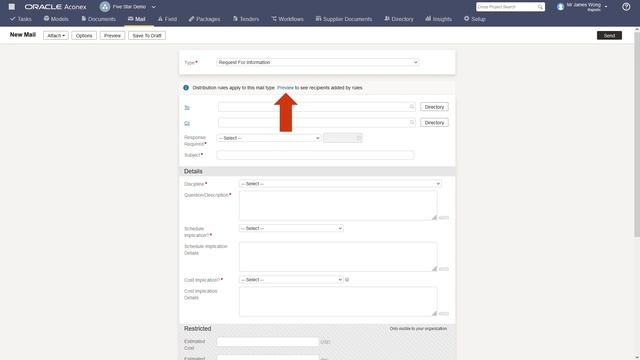Click the user avatar icon

click(x=560, y=7)
